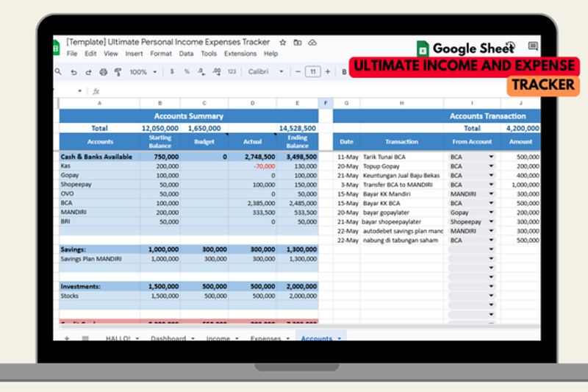Open MANDIRI dropdown for Bayar KK Mandiri
This screenshot has height=392, width=588.
pos(491,193)
